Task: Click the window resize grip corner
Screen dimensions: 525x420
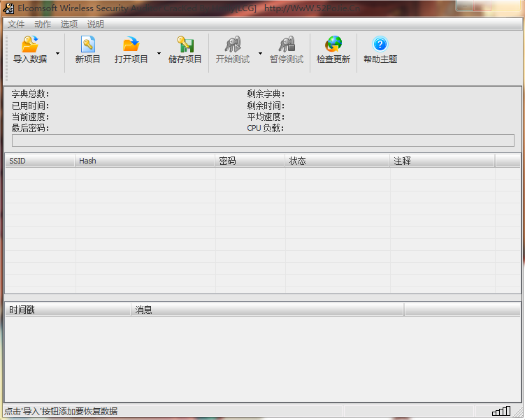Action: click(x=519, y=412)
